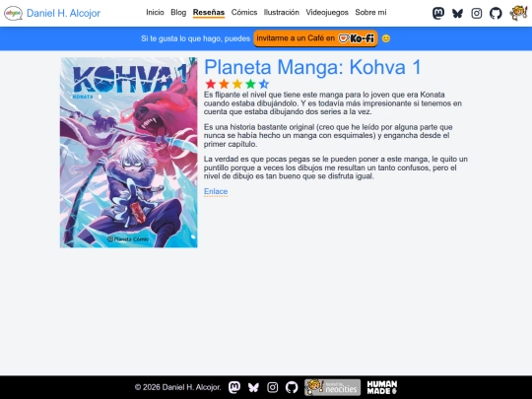Image resolution: width=532 pixels, height=399 pixels.
Task: Open the Videojuegos section
Action: tap(327, 12)
